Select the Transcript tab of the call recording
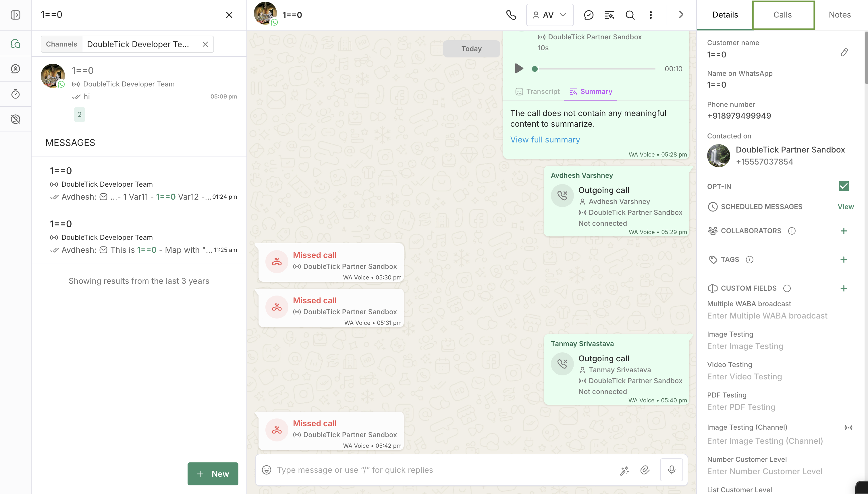The height and width of the screenshot is (494, 868). pyautogui.click(x=537, y=92)
